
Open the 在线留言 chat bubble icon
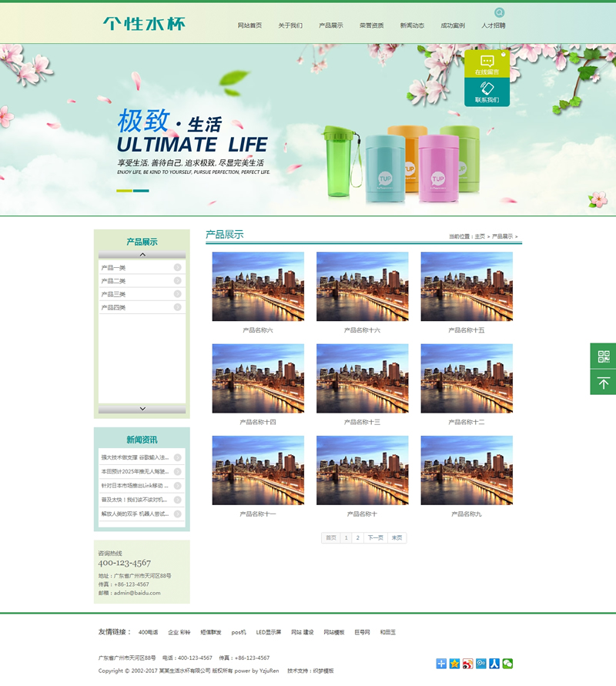(x=487, y=61)
